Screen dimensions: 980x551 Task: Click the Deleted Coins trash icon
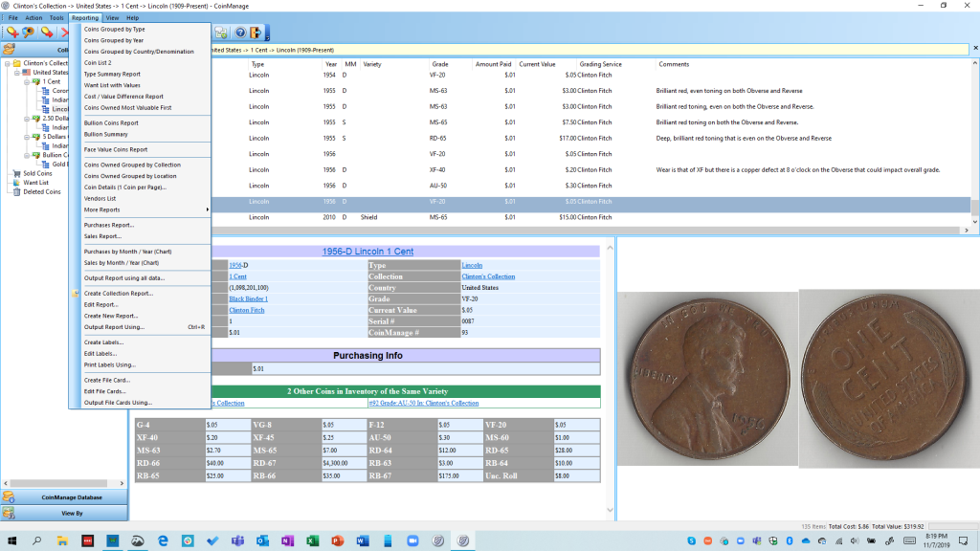coord(17,191)
